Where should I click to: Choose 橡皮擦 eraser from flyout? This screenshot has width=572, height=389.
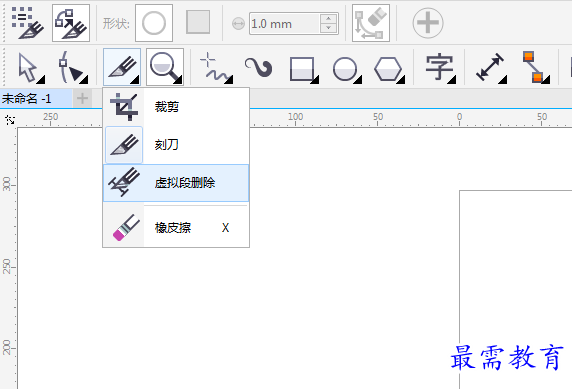click(x=176, y=228)
